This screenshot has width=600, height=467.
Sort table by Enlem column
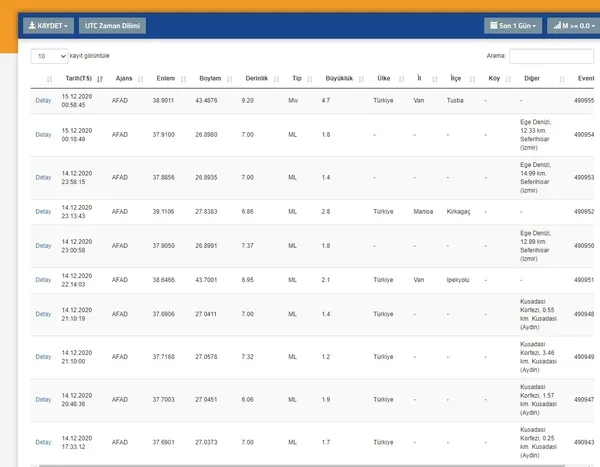pos(166,77)
